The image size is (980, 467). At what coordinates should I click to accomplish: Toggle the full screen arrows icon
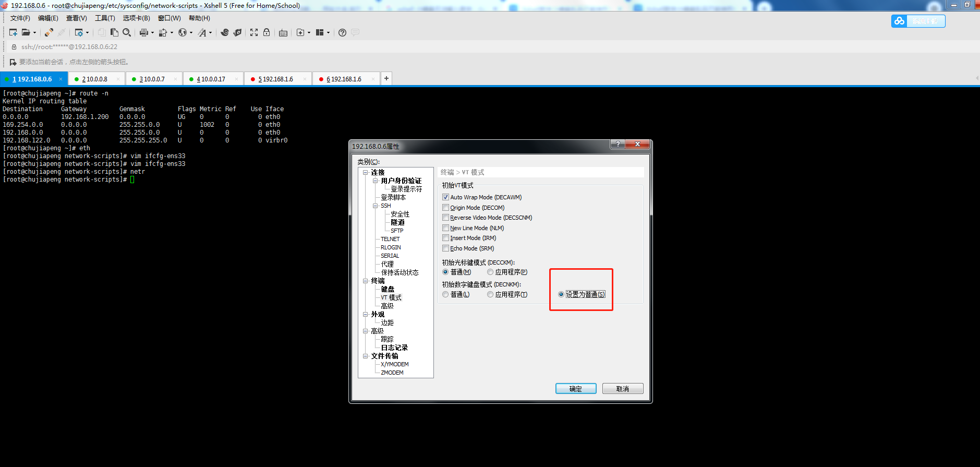(x=254, y=32)
